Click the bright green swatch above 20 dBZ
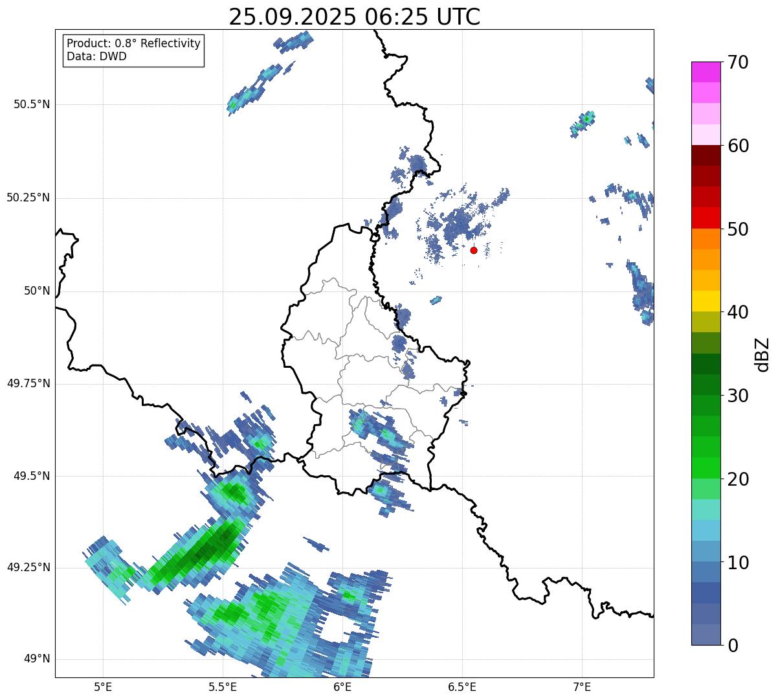The width and height of the screenshot is (778, 700). coord(706,468)
